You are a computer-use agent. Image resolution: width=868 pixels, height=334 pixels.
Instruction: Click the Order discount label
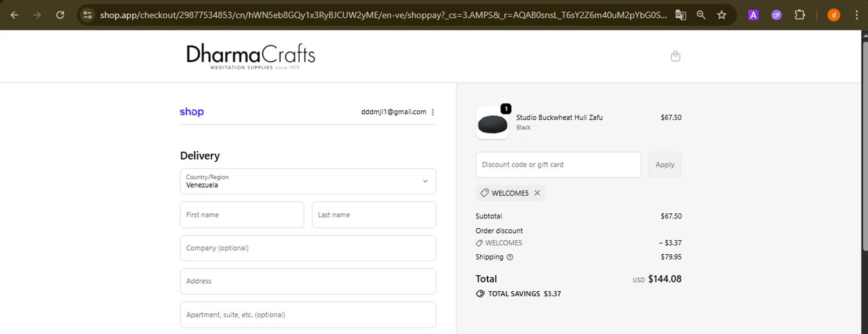click(499, 231)
